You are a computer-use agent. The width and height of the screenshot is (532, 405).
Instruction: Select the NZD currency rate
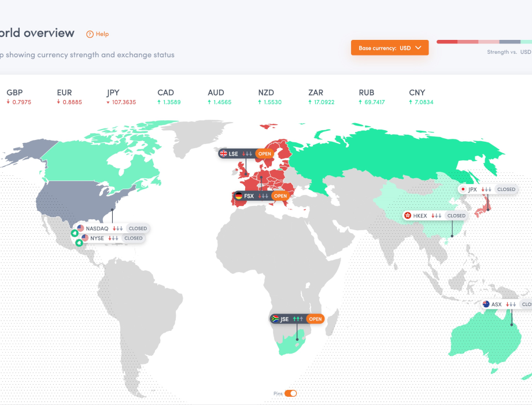coord(269,97)
